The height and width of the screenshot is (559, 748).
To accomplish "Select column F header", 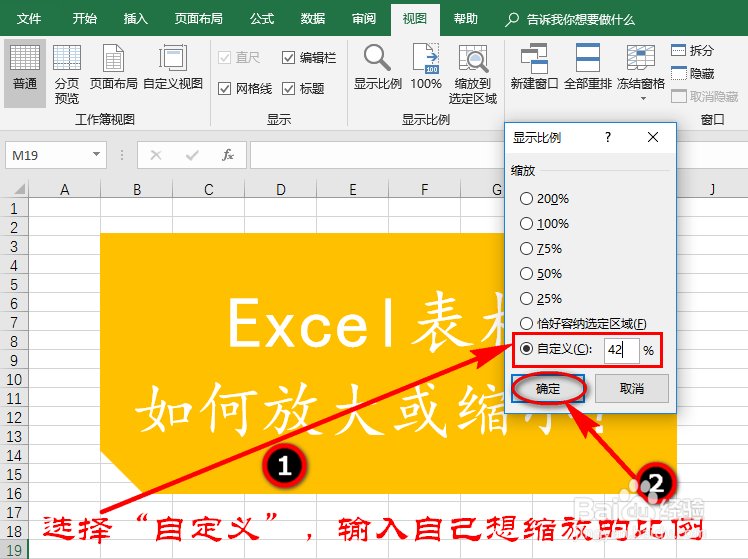I will (x=425, y=189).
